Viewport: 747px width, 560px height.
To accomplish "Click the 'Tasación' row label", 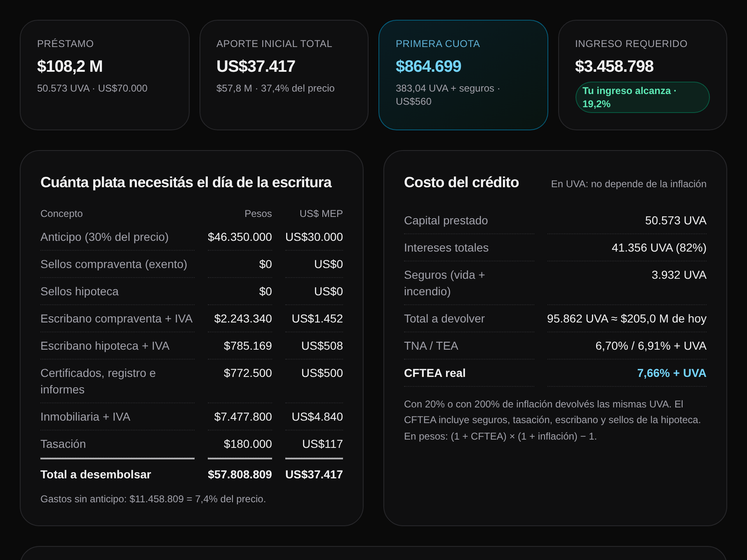I will tap(63, 444).
